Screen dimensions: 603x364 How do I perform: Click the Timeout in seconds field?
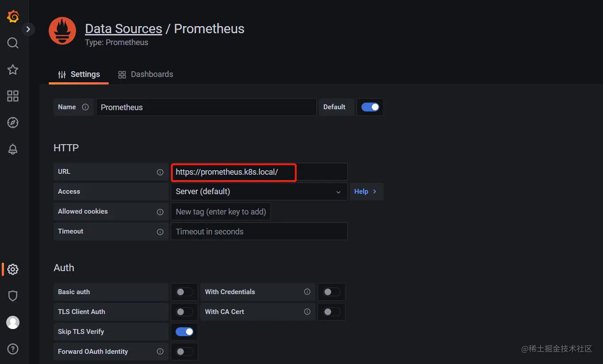pyautogui.click(x=259, y=231)
